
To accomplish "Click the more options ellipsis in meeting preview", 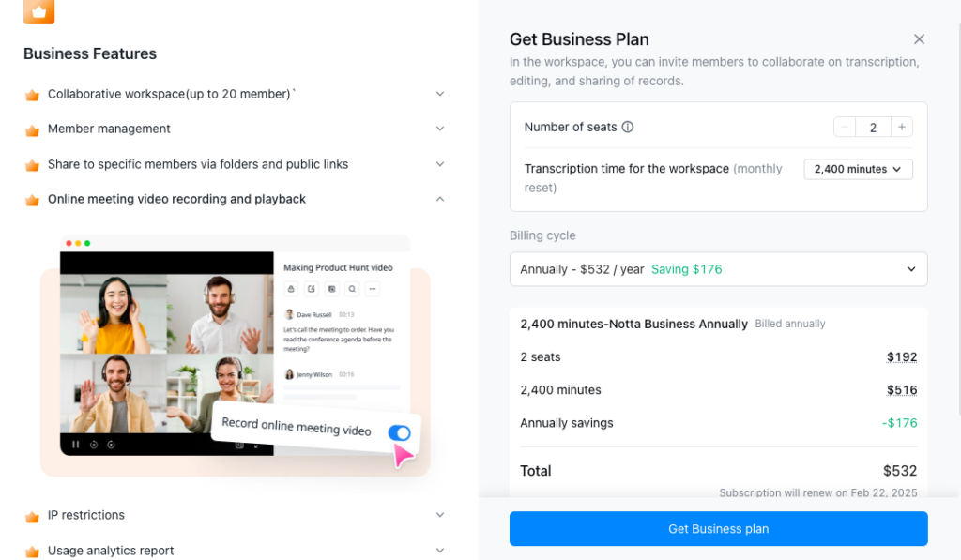I will 373,289.
